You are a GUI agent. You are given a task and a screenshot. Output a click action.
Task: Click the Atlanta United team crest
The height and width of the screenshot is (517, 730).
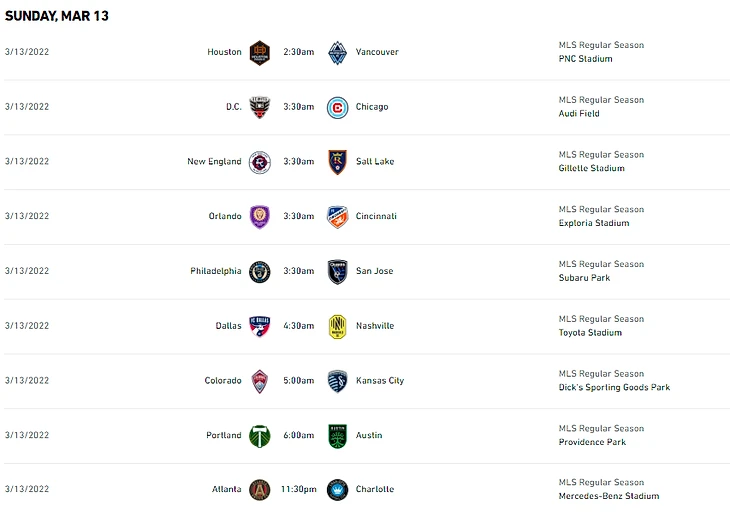(259, 490)
